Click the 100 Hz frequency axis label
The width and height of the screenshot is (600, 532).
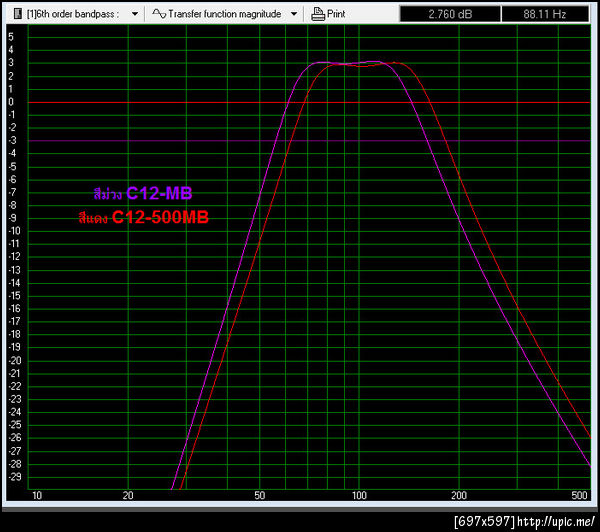(359, 496)
